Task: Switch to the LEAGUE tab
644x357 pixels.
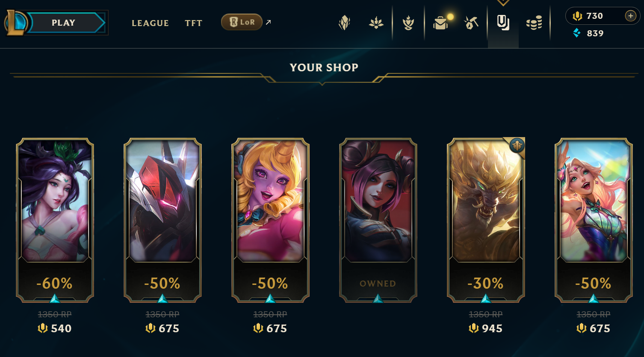Action: (x=150, y=23)
